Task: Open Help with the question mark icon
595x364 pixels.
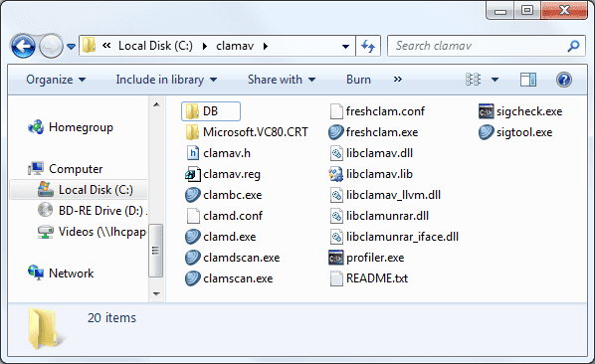Action: (x=564, y=80)
